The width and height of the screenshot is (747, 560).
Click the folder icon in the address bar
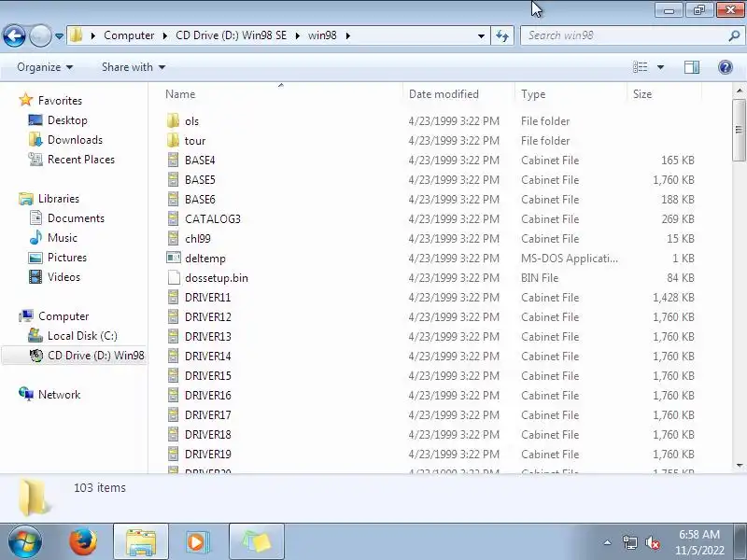pos(77,35)
